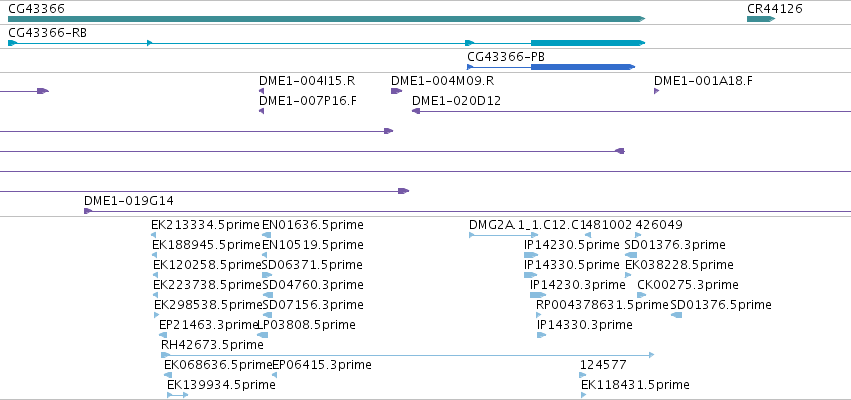Select the EK120258.5prime label
The width and height of the screenshot is (851, 400).
coord(207,265)
